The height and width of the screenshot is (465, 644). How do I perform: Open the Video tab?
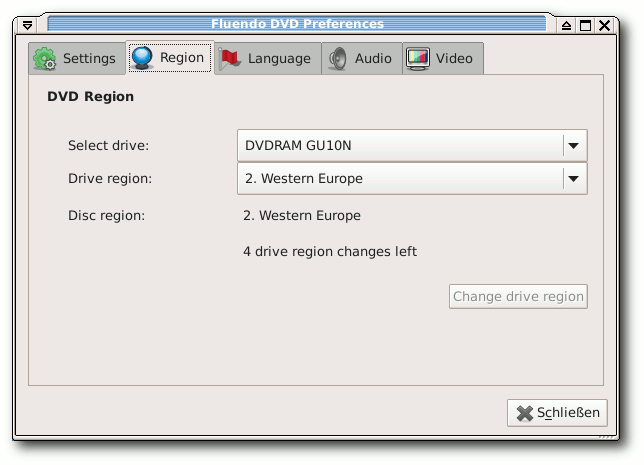[443, 58]
